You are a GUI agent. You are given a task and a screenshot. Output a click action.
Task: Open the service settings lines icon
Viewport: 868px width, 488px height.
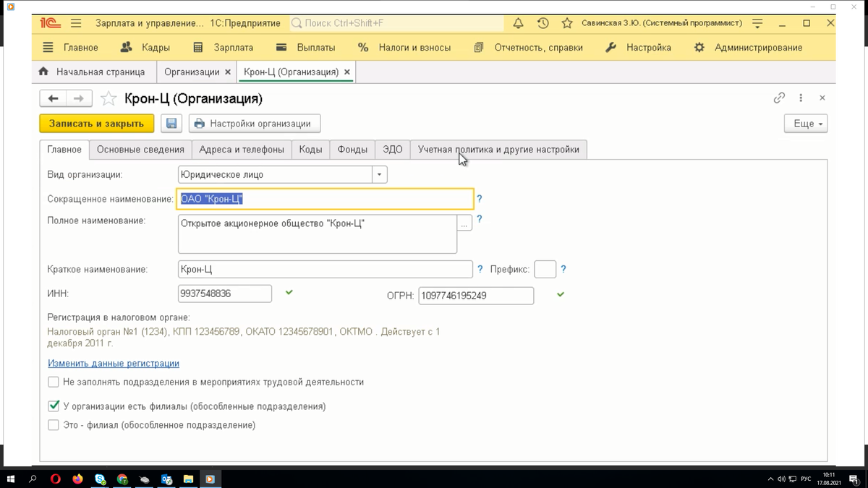[x=757, y=23]
